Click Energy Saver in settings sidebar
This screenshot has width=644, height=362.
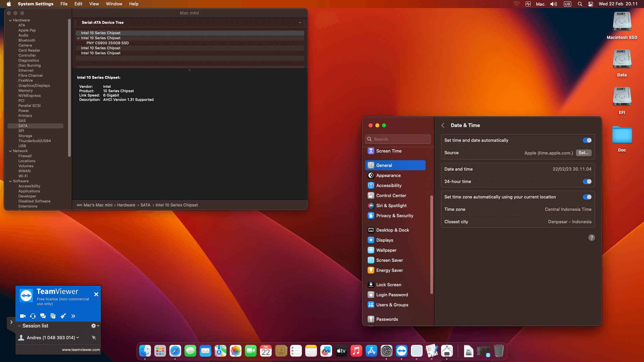(395, 270)
